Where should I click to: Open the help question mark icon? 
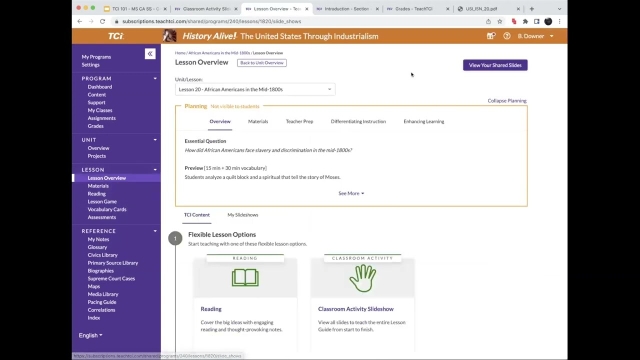pos(507,36)
